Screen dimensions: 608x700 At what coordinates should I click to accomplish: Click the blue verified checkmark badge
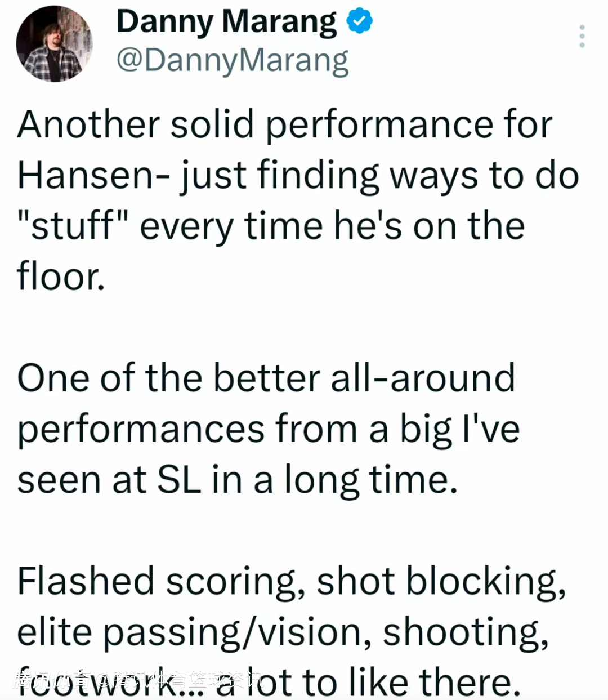pos(359,21)
